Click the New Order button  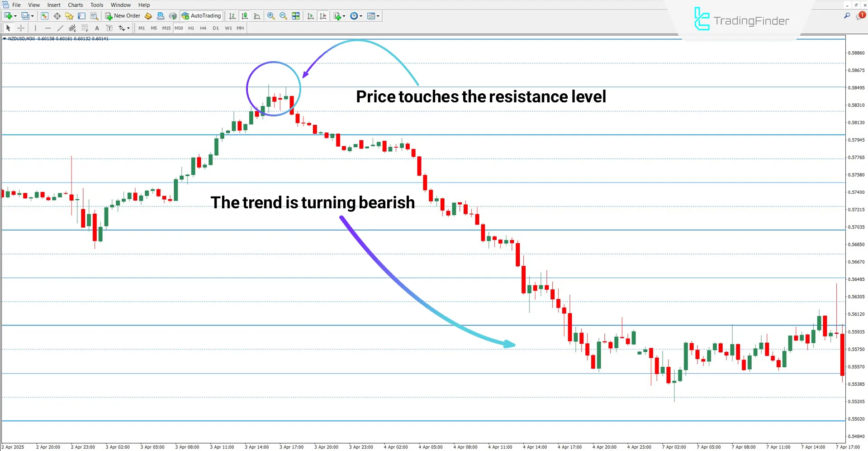tap(123, 16)
